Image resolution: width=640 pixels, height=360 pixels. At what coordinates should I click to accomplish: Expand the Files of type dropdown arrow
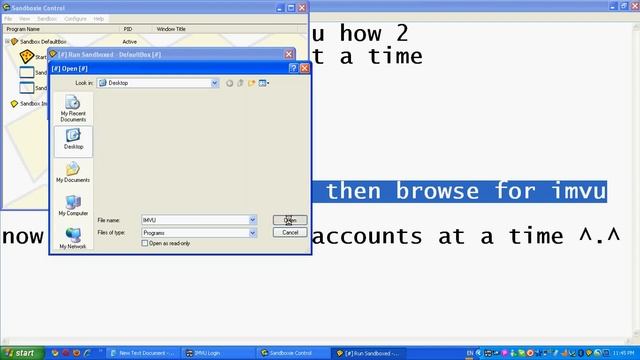pyautogui.click(x=253, y=233)
